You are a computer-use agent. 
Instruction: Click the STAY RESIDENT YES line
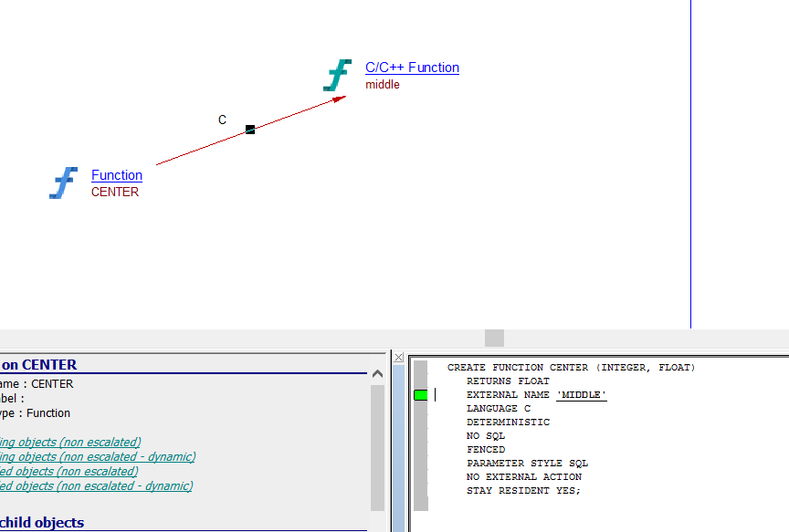pos(523,491)
